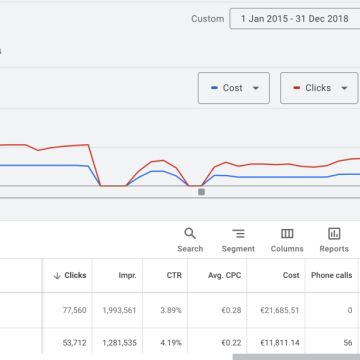Select the clicks value 53,712
360x360 pixels.
[x=74, y=342]
